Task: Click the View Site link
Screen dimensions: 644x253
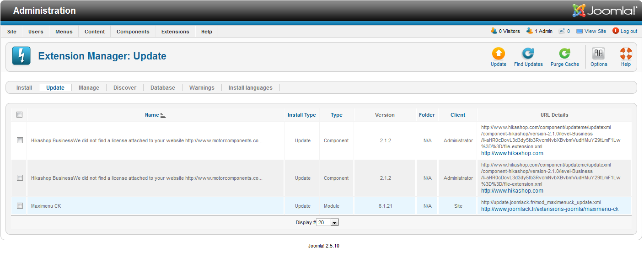Action: [591, 31]
